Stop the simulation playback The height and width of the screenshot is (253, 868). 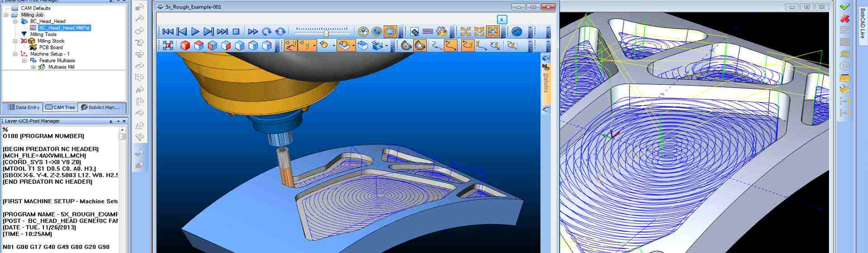(236, 32)
